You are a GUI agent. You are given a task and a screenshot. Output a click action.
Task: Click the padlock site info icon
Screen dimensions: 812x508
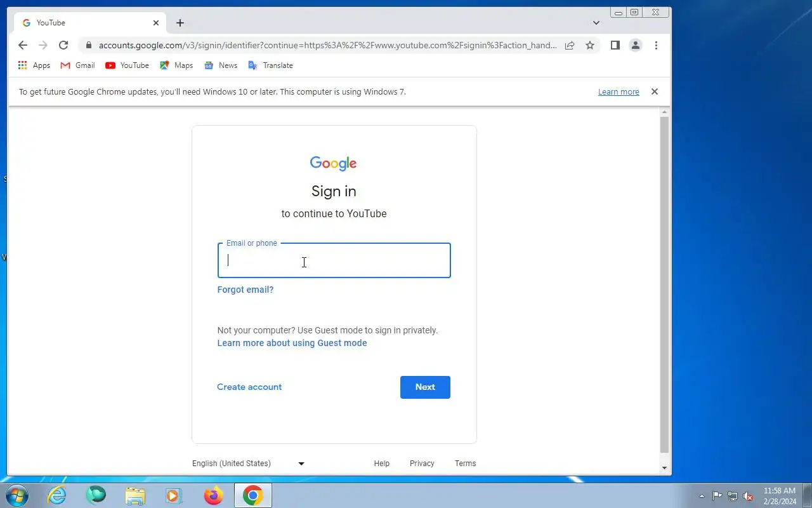point(88,45)
